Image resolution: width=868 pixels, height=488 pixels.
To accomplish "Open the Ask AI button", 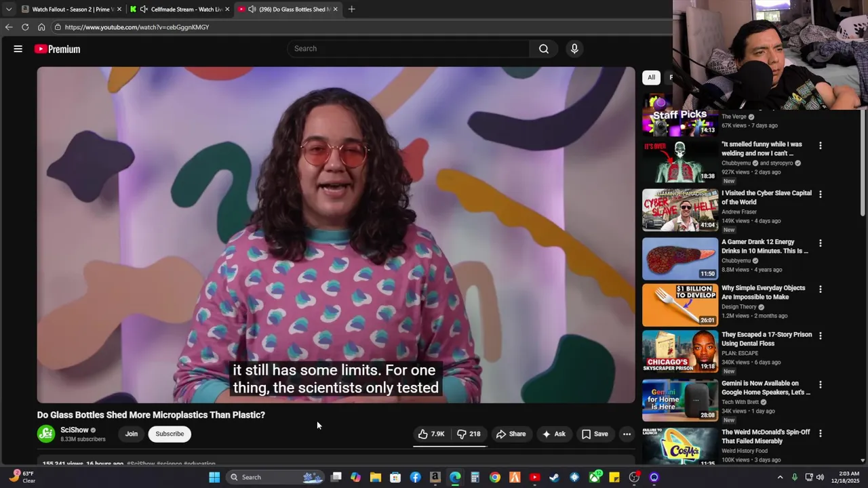I will [553, 434].
